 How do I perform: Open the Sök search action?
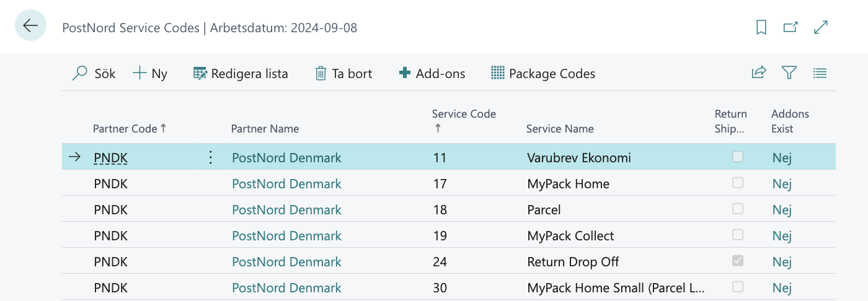click(x=94, y=74)
